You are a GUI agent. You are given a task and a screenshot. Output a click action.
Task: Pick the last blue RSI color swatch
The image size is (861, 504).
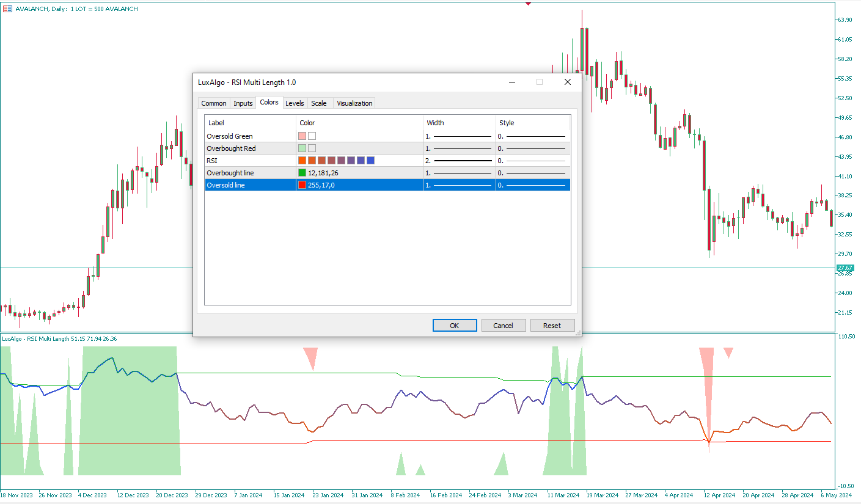point(370,161)
